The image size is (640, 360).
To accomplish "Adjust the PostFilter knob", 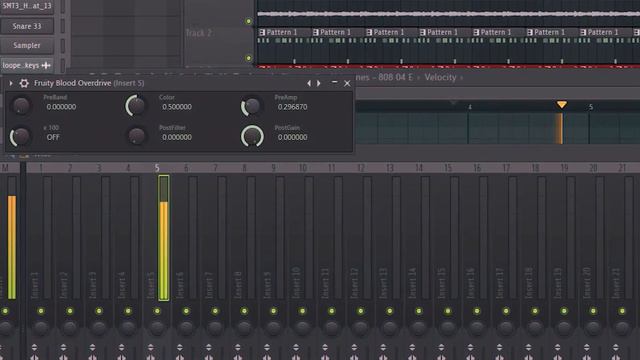I will click(136, 136).
